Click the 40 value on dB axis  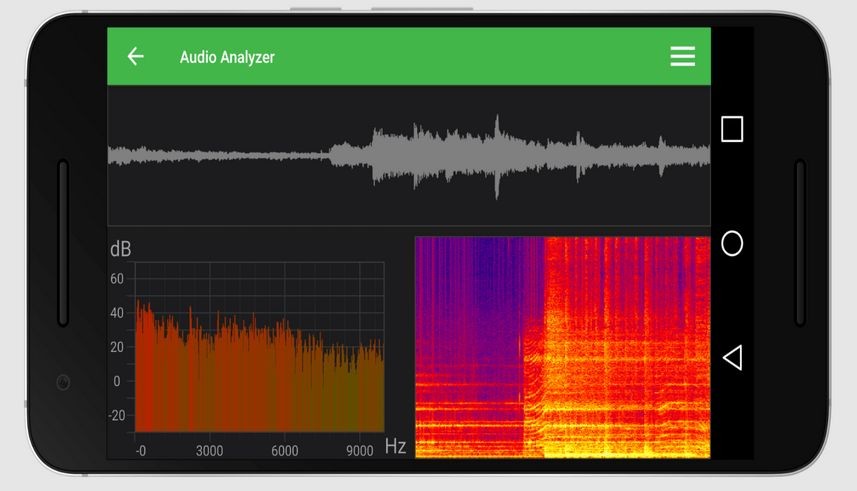tap(117, 313)
